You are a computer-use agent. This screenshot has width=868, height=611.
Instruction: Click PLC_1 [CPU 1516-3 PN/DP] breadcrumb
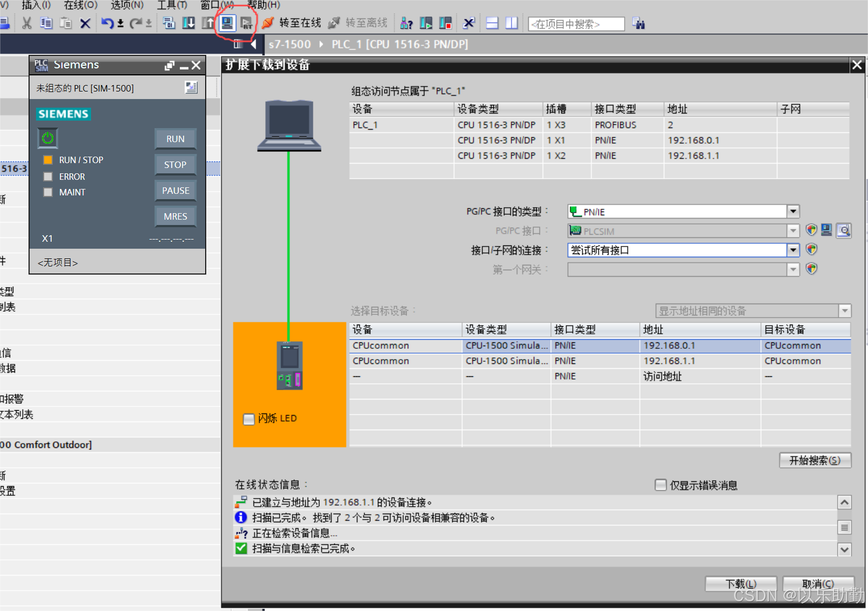tap(400, 44)
